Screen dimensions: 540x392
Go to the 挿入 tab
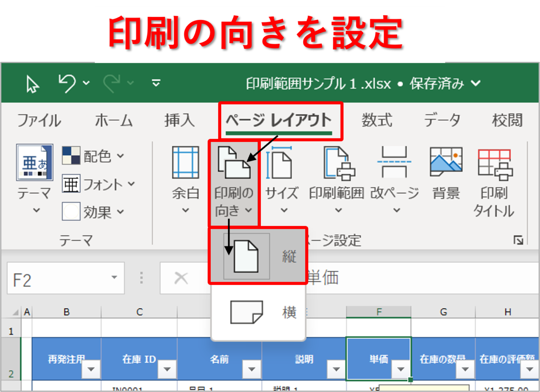[179, 121]
